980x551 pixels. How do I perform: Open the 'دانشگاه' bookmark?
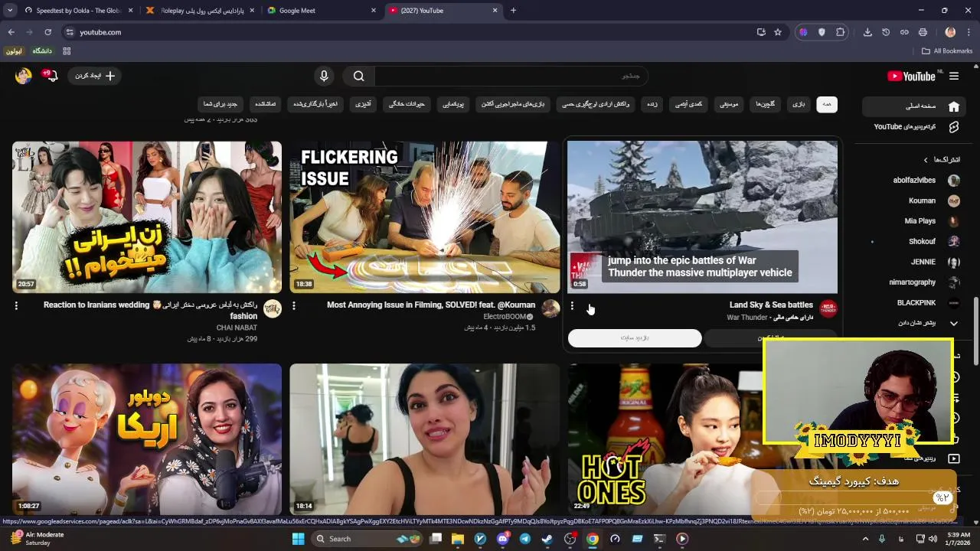coord(41,51)
